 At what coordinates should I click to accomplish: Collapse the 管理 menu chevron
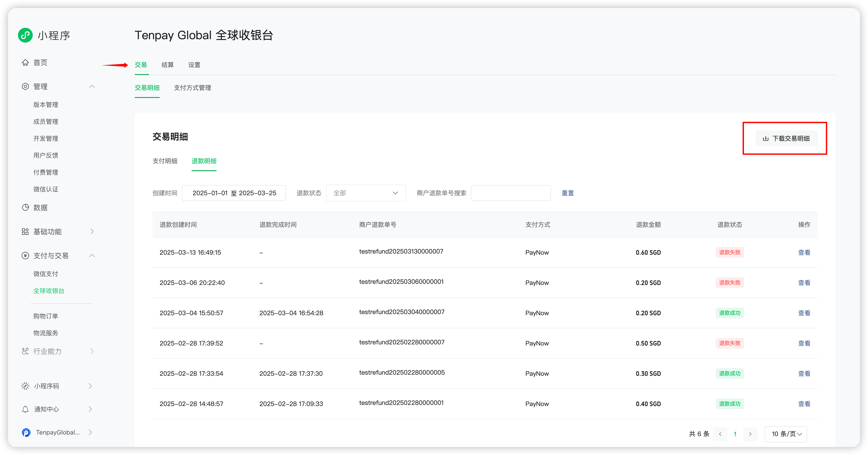92,86
